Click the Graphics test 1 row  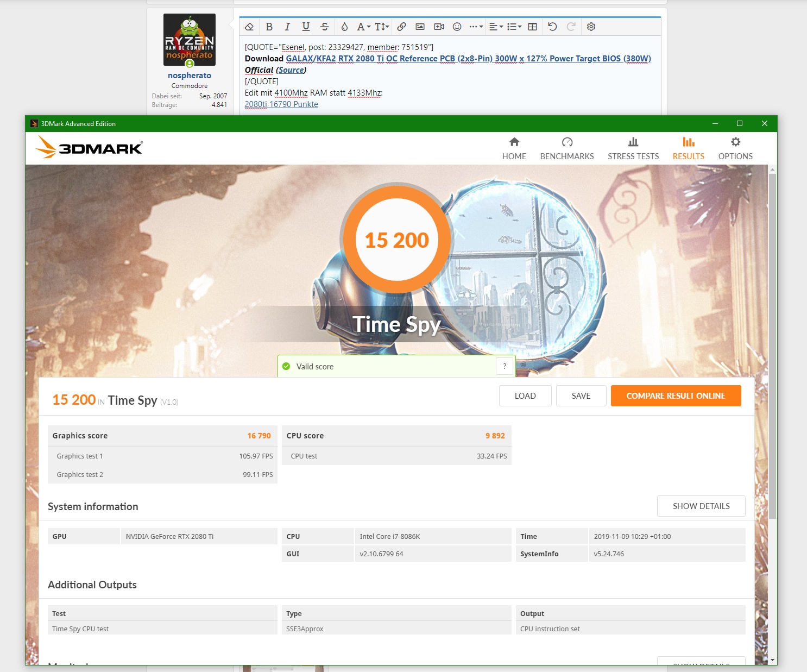click(162, 456)
